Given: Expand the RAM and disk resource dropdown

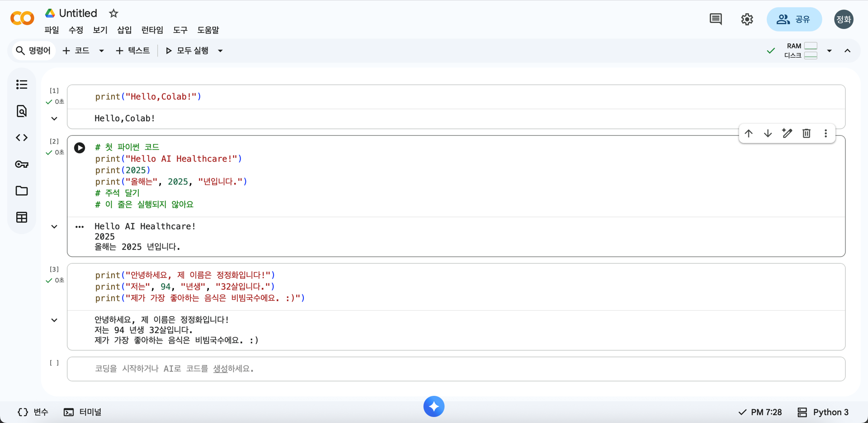Looking at the screenshot, I should pyautogui.click(x=829, y=51).
